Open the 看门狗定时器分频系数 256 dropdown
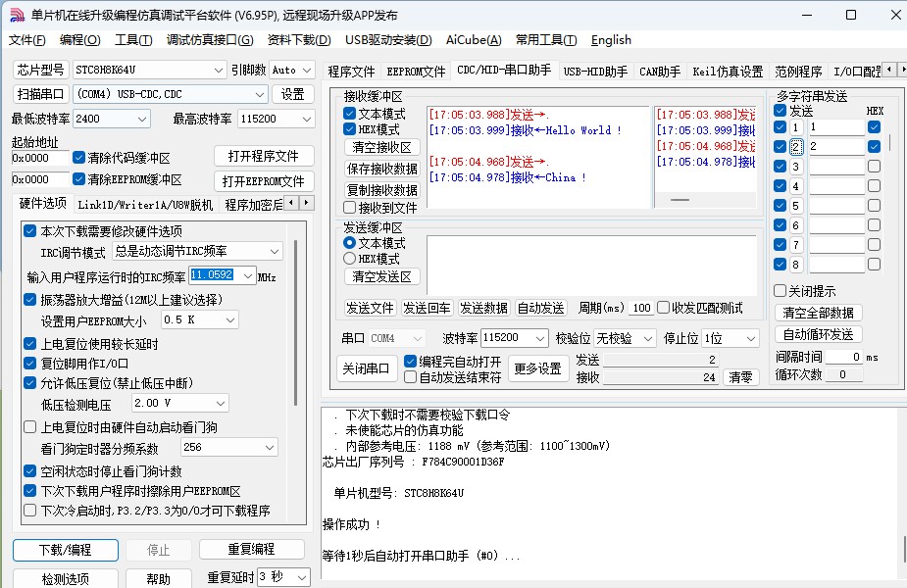The image size is (907, 588). pos(270,447)
